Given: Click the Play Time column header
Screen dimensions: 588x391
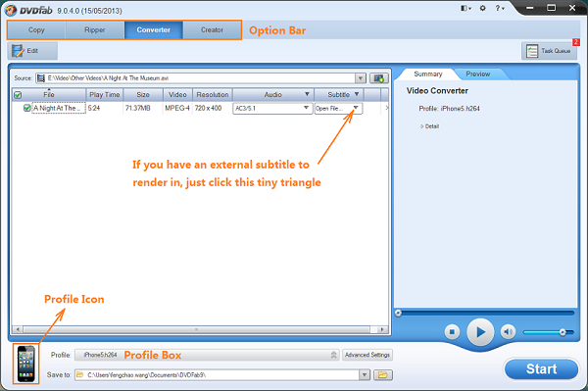Looking at the screenshot, I should [105, 95].
